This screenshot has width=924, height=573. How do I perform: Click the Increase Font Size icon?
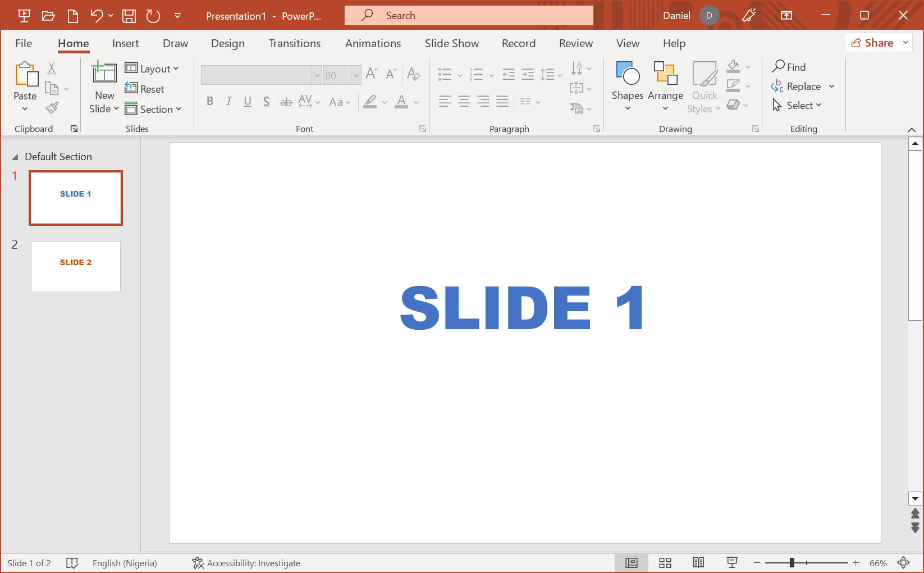coord(371,73)
